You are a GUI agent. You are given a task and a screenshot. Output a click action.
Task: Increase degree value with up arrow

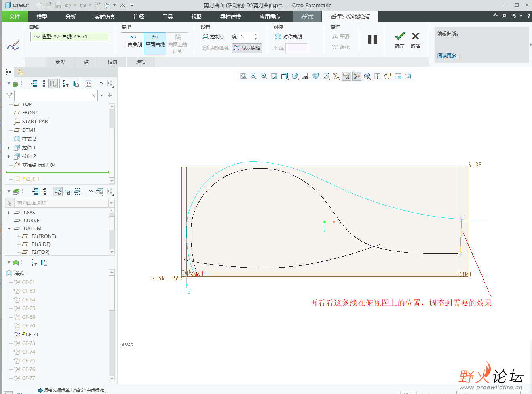tap(256, 34)
